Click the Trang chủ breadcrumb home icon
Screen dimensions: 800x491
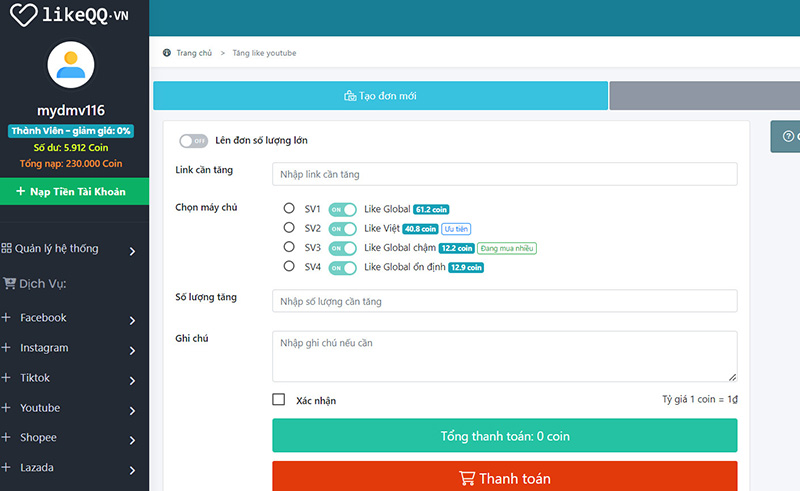[166, 53]
